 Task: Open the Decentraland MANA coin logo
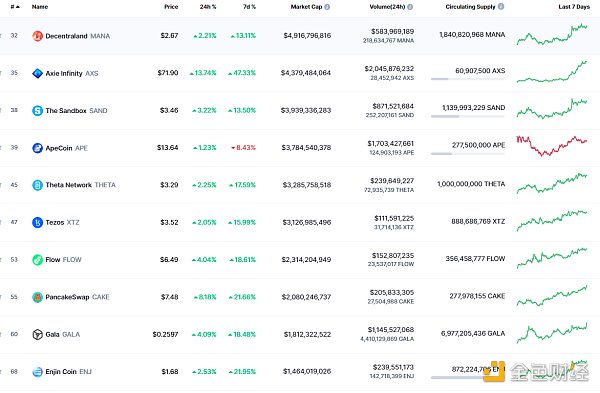pos(37,36)
